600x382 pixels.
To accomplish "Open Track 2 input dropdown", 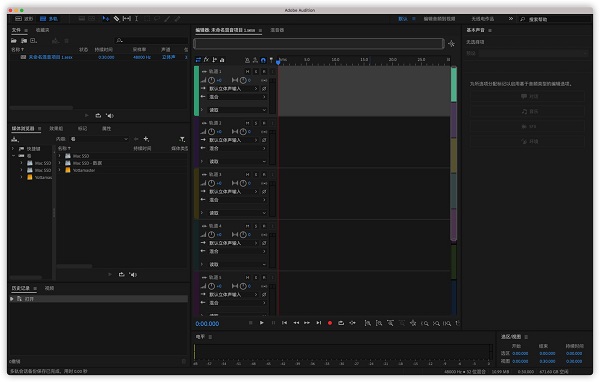I will (233, 140).
